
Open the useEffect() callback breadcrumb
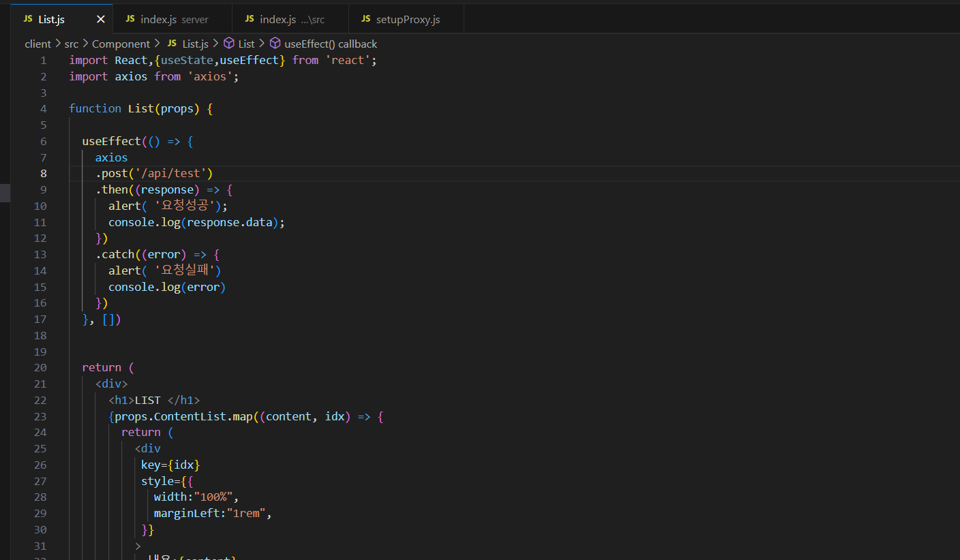click(x=331, y=44)
